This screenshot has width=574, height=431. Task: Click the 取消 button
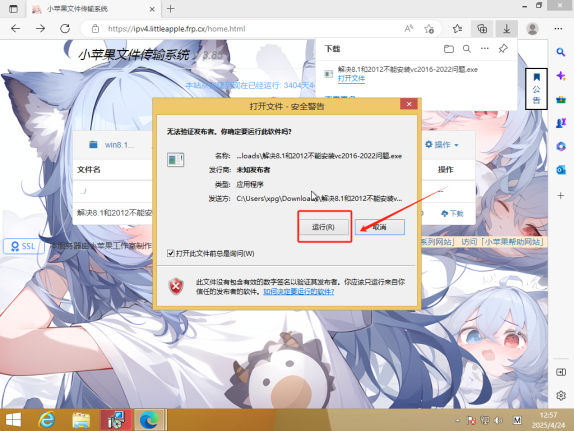(380, 227)
